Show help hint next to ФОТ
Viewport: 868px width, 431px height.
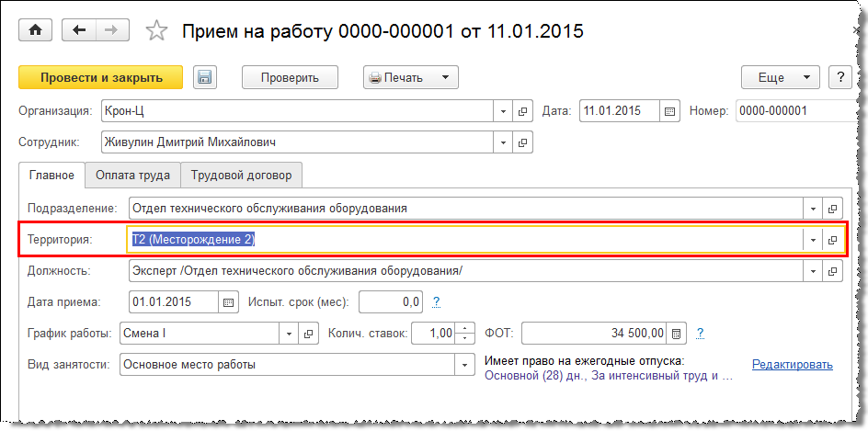[x=701, y=334]
